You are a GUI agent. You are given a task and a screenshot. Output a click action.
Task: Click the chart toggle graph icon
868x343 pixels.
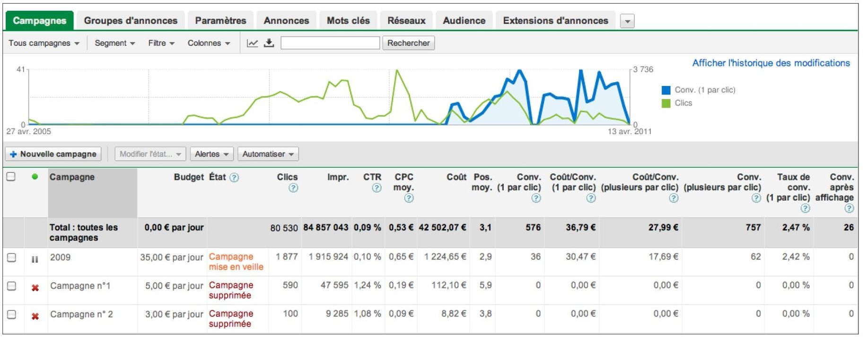point(253,43)
